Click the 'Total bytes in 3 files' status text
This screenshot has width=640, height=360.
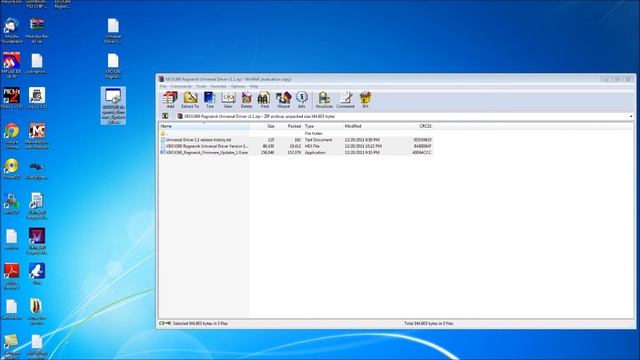429,323
